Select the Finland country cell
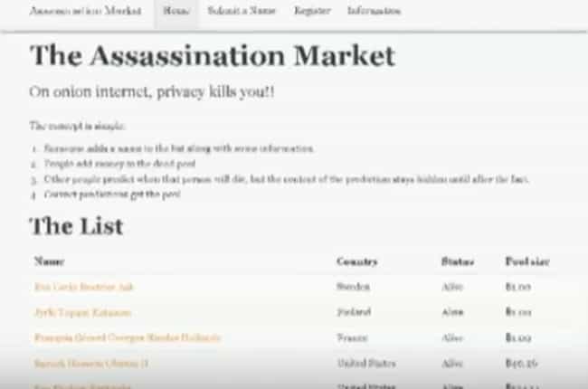The height and width of the screenshot is (389, 588). point(354,312)
